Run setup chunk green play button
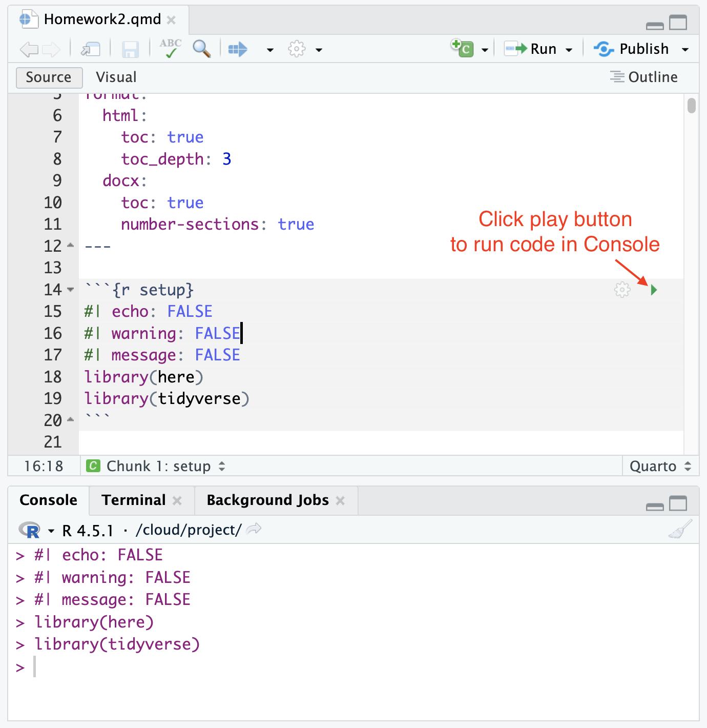Viewport: 707px width, 728px height. [x=654, y=290]
